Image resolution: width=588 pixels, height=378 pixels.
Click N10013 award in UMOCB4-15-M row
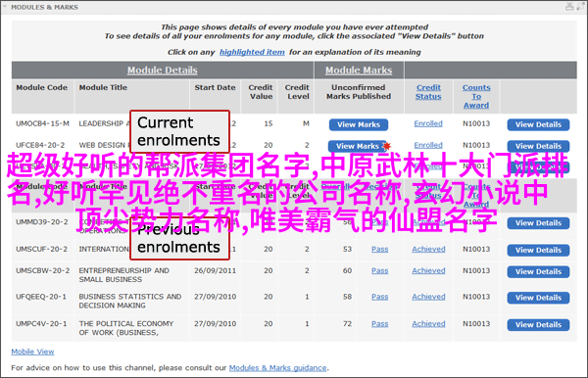pos(476,123)
